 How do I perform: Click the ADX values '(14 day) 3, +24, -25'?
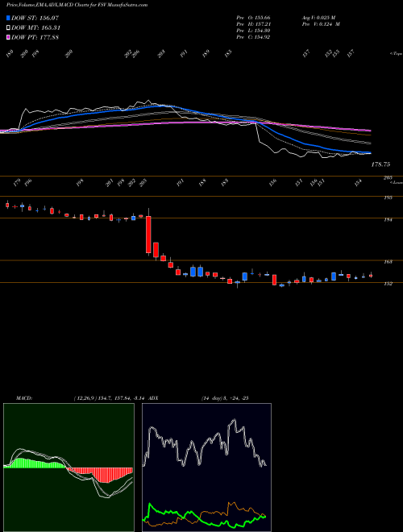226,398
